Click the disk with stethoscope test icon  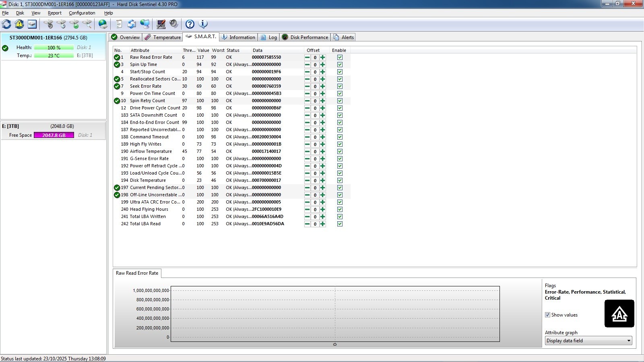[48, 24]
